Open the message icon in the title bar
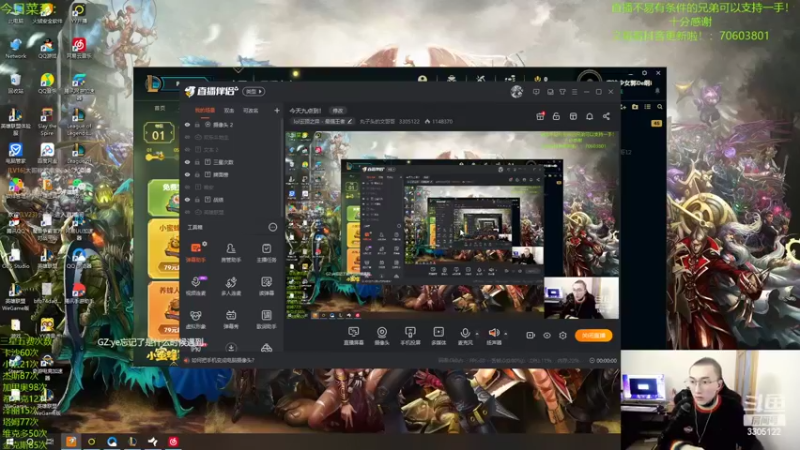The image size is (800, 450). click(x=536, y=92)
